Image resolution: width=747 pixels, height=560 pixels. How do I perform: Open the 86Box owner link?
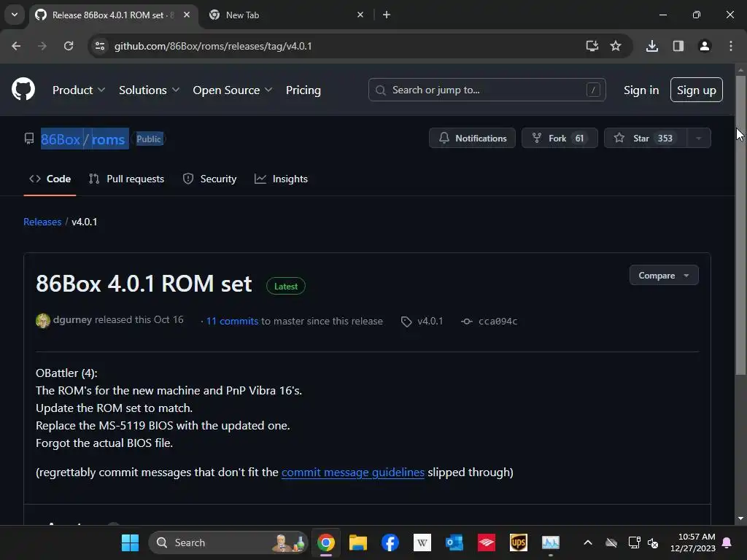click(x=61, y=139)
